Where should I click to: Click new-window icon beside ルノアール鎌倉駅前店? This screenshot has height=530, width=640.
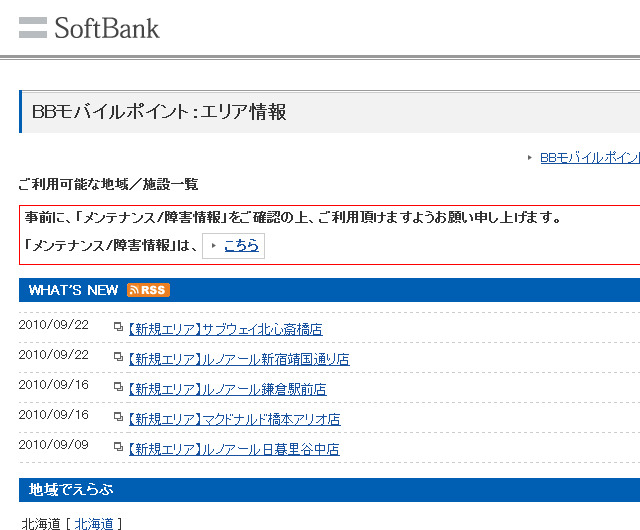pyautogui.click(x=119, y=387)
